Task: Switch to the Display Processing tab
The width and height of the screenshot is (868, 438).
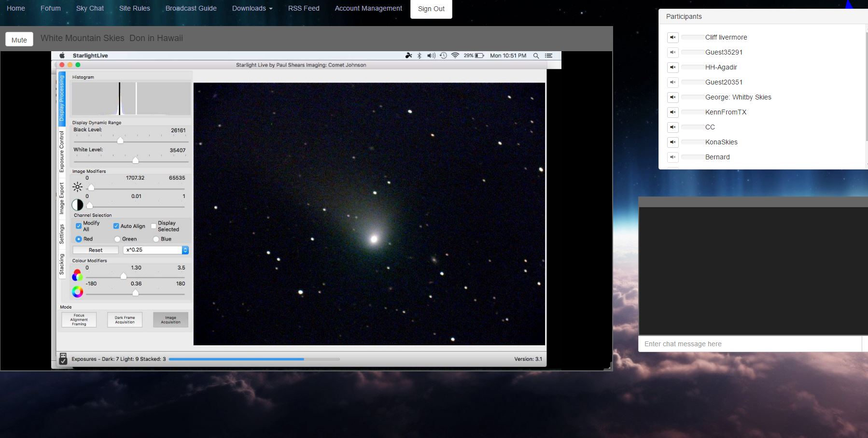Action: point(62,99)
